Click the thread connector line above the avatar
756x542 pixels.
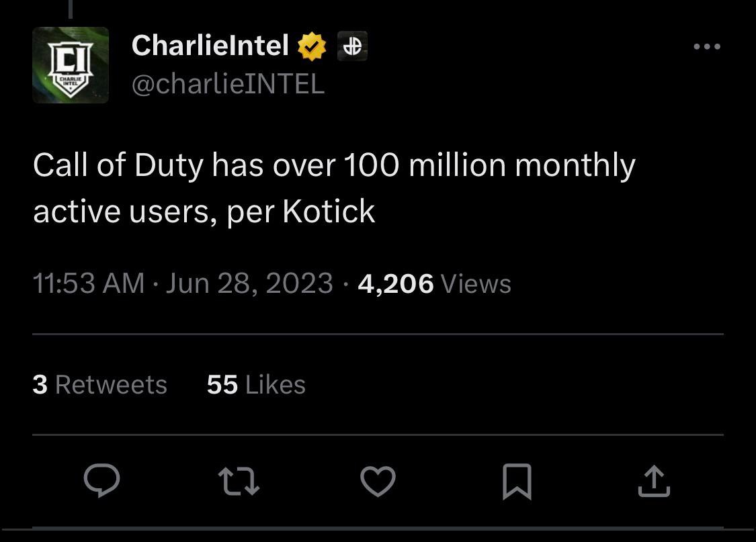(x=71, y=8)
